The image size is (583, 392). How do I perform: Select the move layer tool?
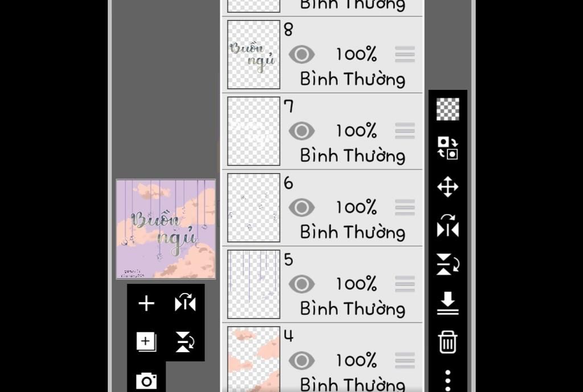tap(447, 187)
